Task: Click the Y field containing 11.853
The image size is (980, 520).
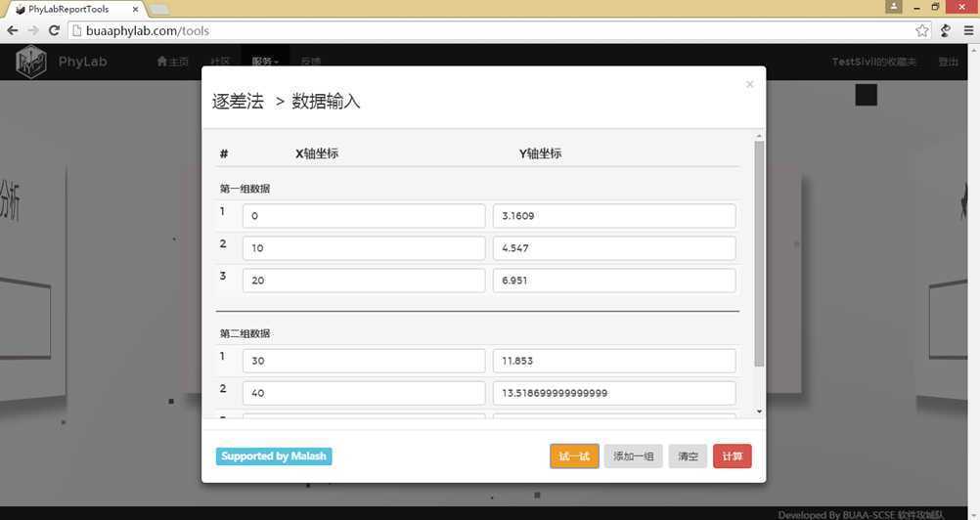Action: tap(614, 361)
